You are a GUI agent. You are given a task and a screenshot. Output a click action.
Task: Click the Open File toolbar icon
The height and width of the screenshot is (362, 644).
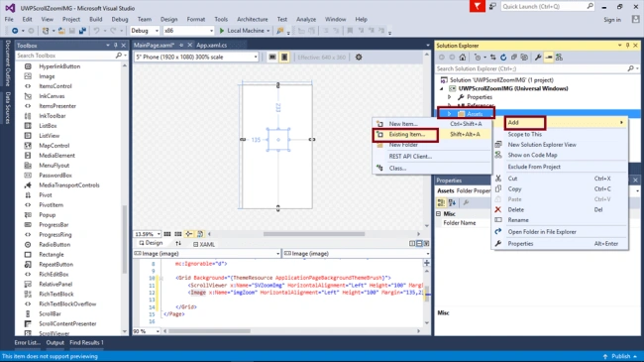point(61,31)
